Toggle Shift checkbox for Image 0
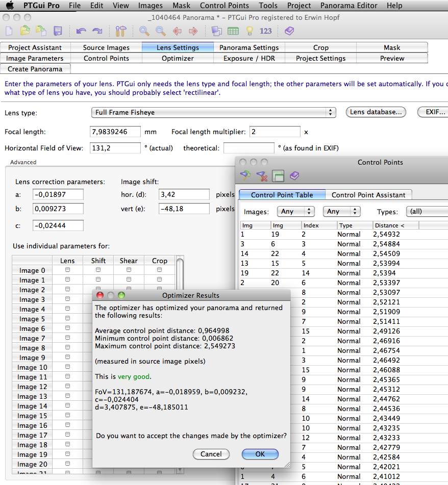The image size is (448, 485). (x=98, y=270)
